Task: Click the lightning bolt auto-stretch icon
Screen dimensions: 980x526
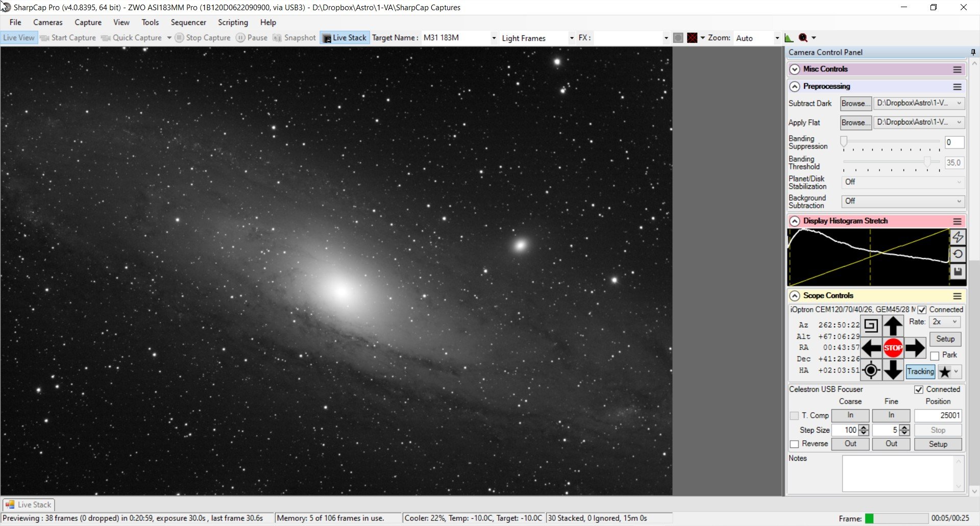Action: (958, 237)
